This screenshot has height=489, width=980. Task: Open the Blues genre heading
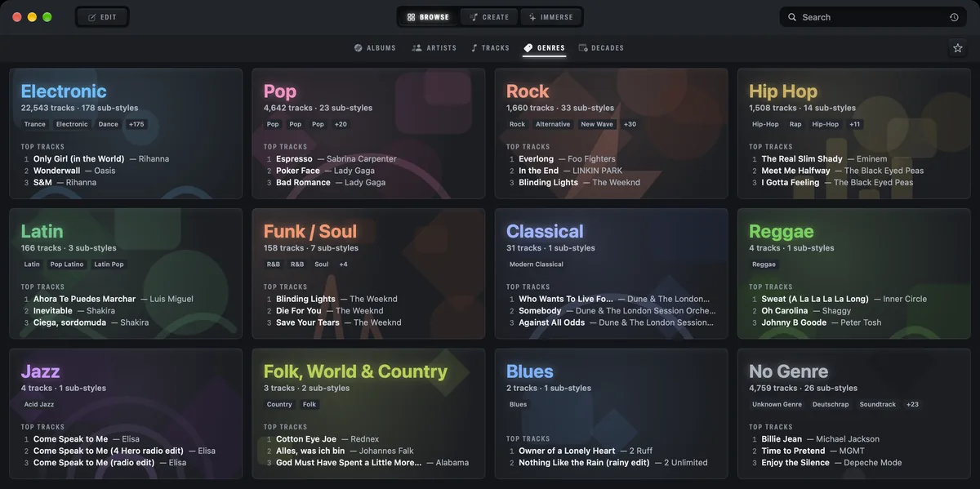tap(530, 372)
